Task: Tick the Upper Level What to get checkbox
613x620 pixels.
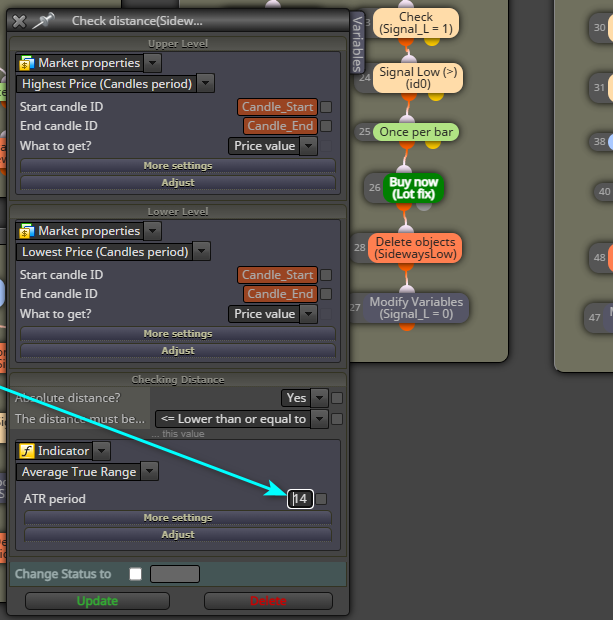Action: 326,146
